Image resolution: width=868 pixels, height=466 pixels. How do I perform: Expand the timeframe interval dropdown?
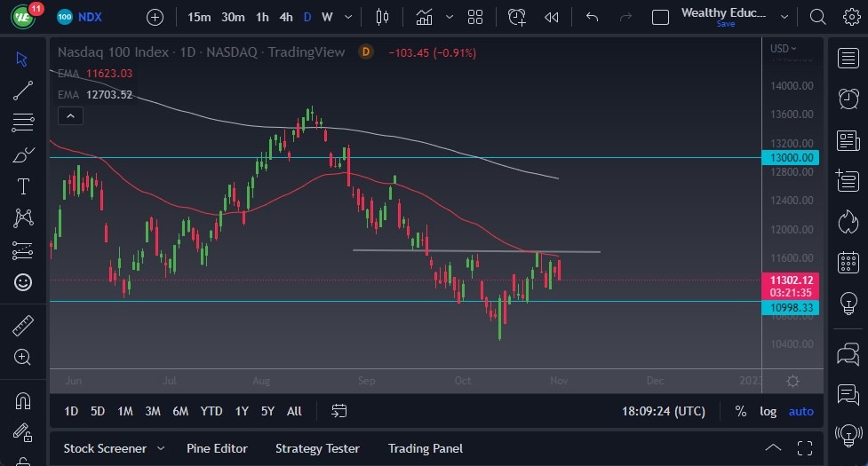coord(348,17)
